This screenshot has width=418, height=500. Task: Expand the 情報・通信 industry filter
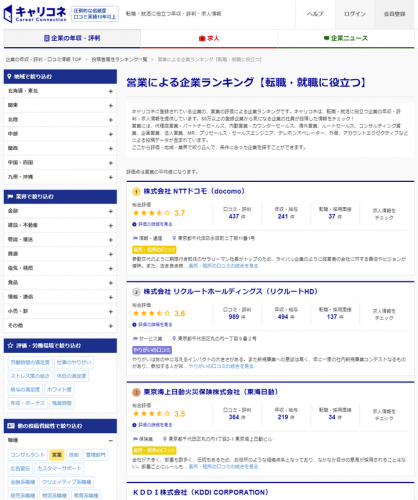click(x=60, y=297)
